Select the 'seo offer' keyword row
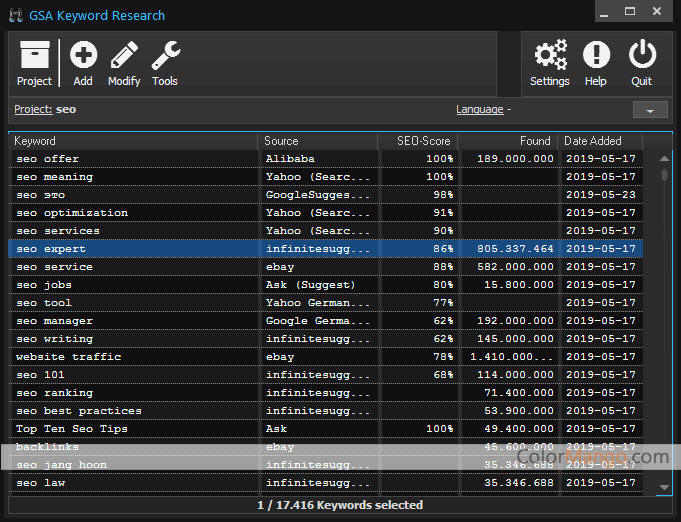The image size is (681, 522). click(x=326, y=159)
